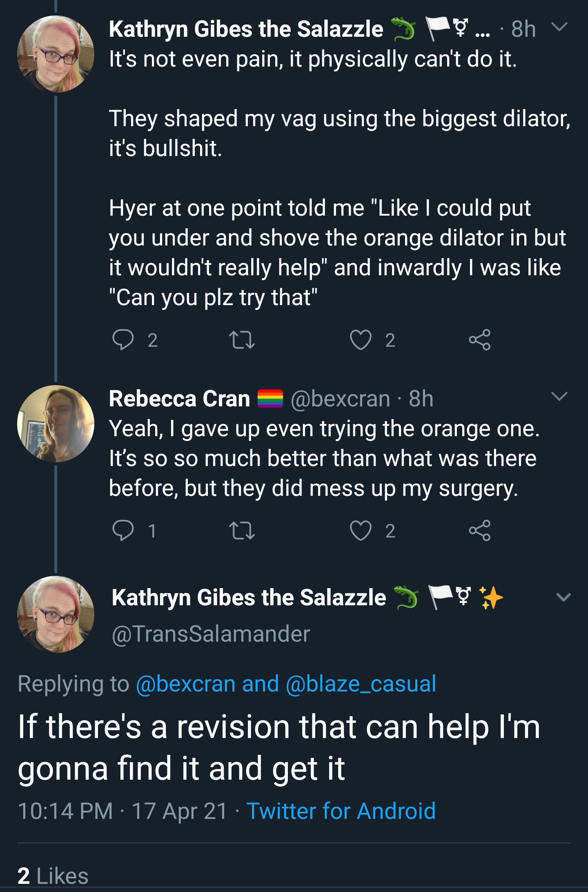Open the @blaze_casual mention link
The width and height of the screenshot is (588, 892).
[361, 684]
